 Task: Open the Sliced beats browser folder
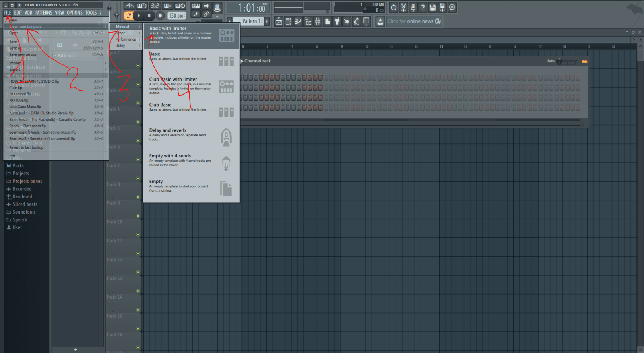click(x=25, y=204)
